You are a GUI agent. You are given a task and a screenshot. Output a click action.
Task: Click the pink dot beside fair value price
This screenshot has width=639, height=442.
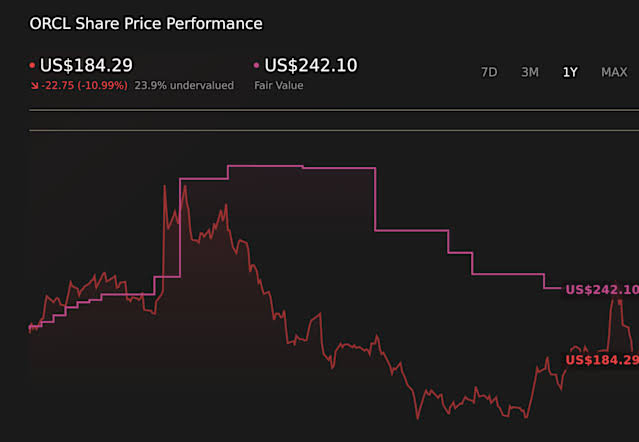coord(256,65)
